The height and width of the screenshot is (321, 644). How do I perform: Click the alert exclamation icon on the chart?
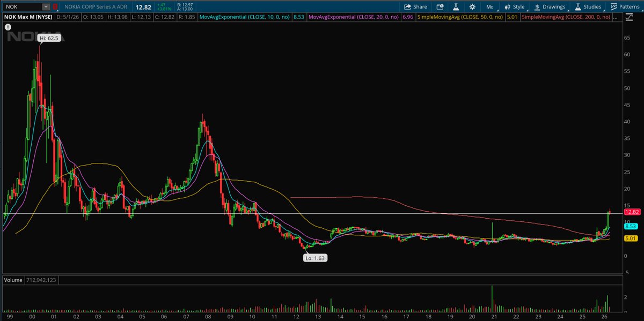coord(8,26)
